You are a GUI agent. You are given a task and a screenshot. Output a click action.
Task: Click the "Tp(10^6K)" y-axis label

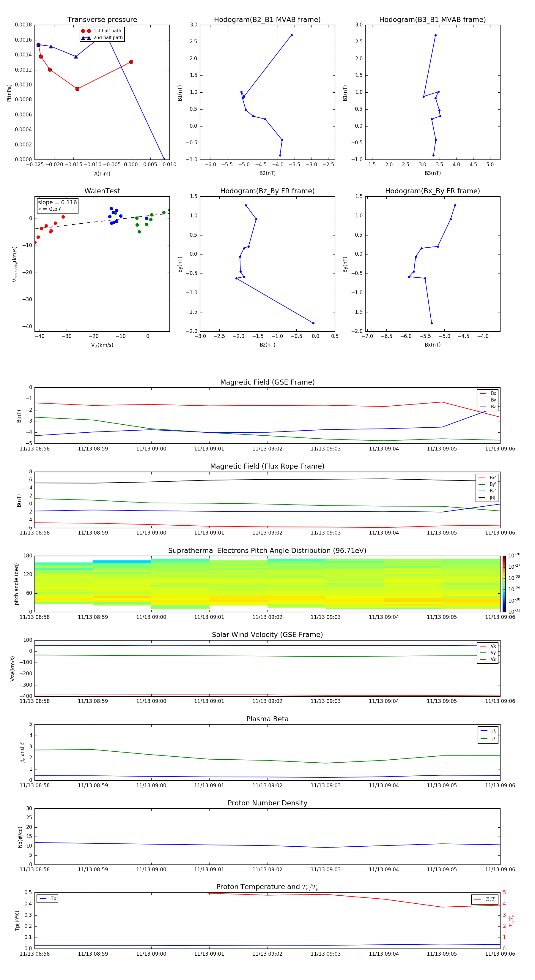(18, 921)
